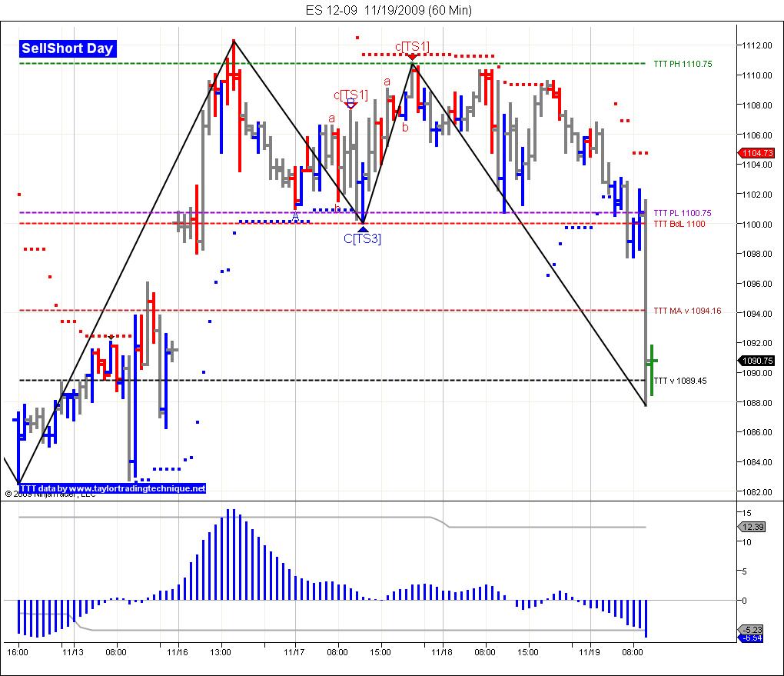
Task: Click the 11/13 date axis label
Action: click(73, 652)
